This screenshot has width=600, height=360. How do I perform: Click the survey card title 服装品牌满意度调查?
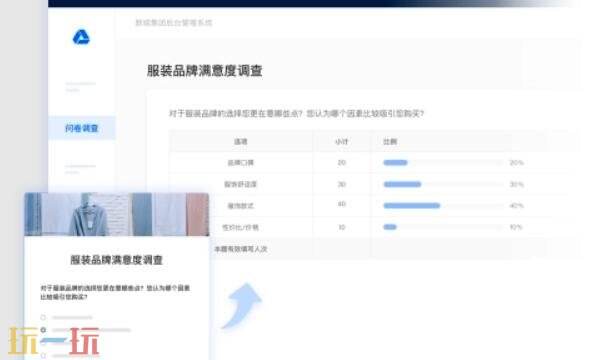click(x=117, y=260)
